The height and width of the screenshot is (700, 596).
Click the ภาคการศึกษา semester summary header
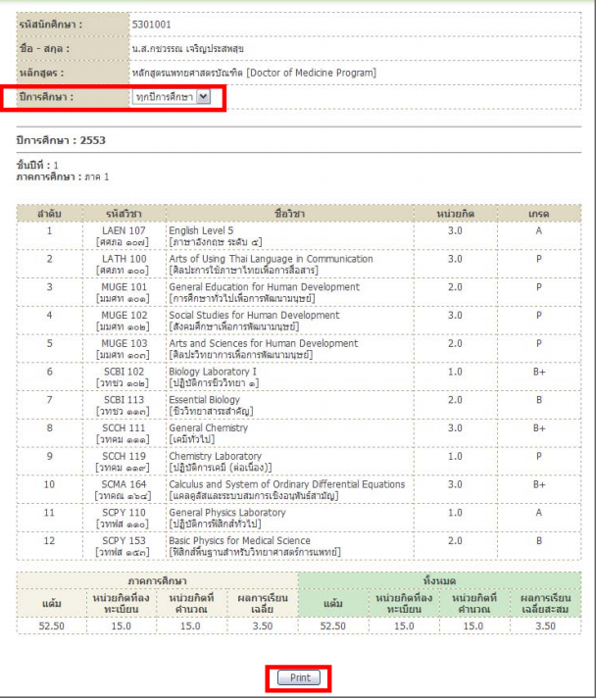pyautogui.click(x=157, y=580)
